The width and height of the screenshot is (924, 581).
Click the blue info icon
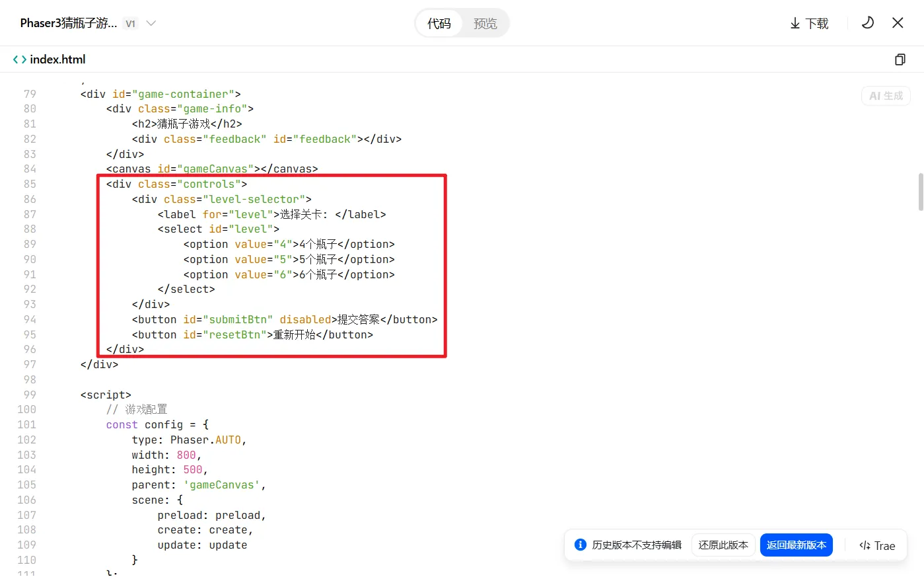[581, 545]
